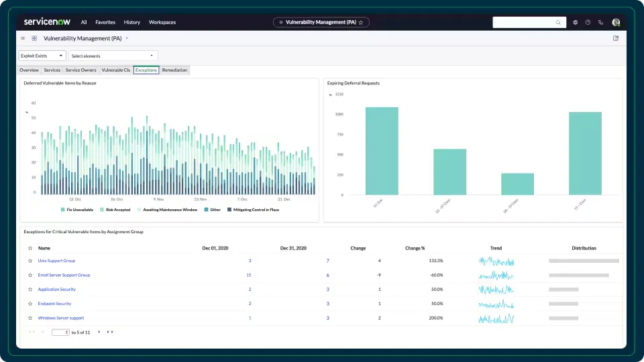Click the hamburger menu beside dashboard title
This screenshot has width=644, height=362.
coord(23,38)
